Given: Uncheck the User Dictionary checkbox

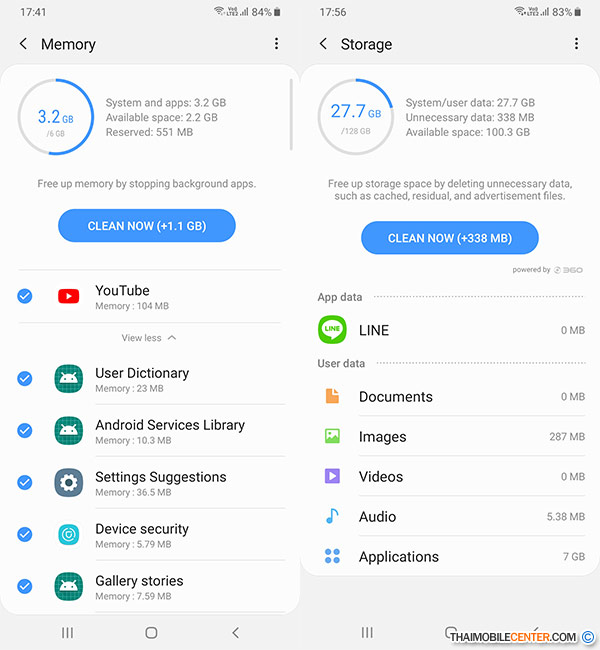Looking at the screenshot, I should 25,379.
